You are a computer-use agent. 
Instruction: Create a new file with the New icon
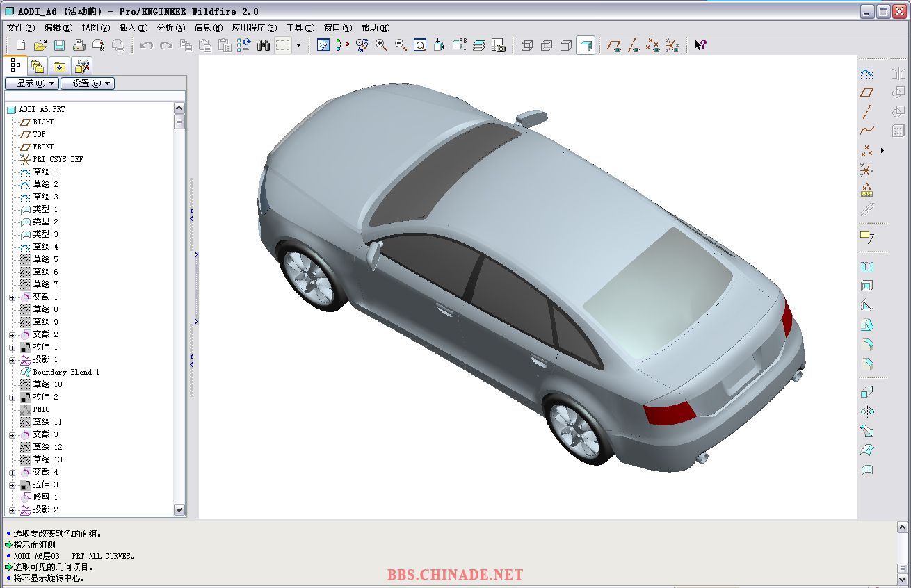tap(21, 45)
